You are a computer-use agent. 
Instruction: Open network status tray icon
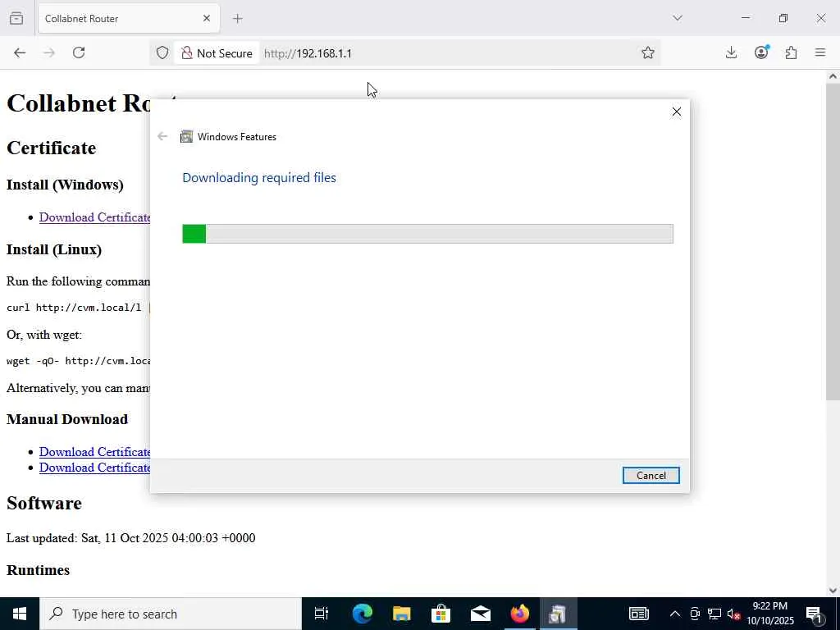714,614
